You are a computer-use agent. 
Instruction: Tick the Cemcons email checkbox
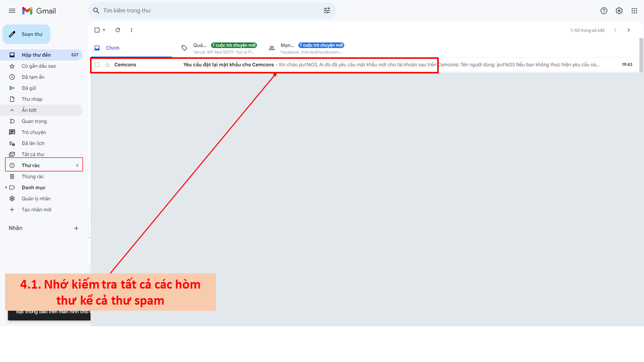(x=97, y=65)
